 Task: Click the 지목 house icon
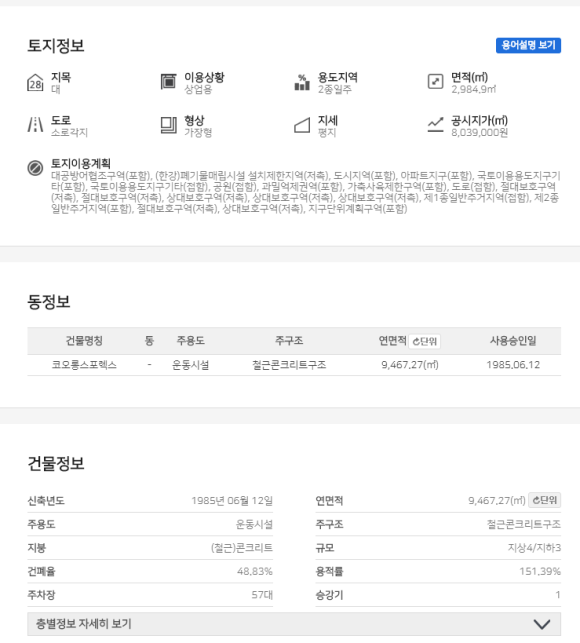pos(35,82)
